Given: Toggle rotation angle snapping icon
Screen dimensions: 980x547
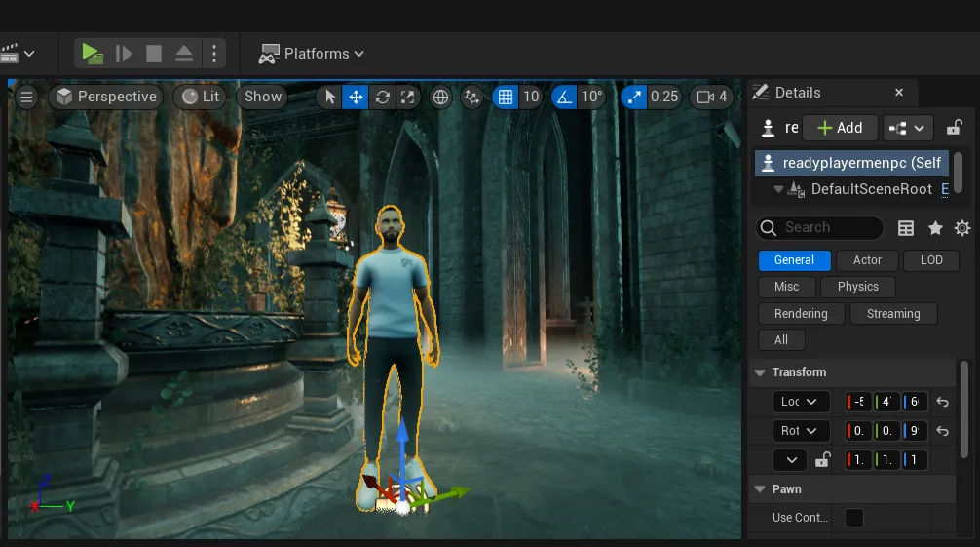Looking at the screenshot, I should click(564, 97).
